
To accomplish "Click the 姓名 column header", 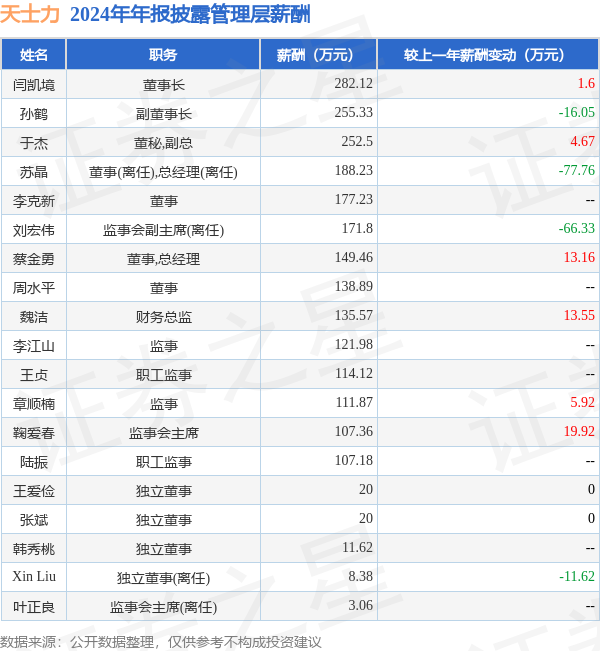I will (34, 54).
